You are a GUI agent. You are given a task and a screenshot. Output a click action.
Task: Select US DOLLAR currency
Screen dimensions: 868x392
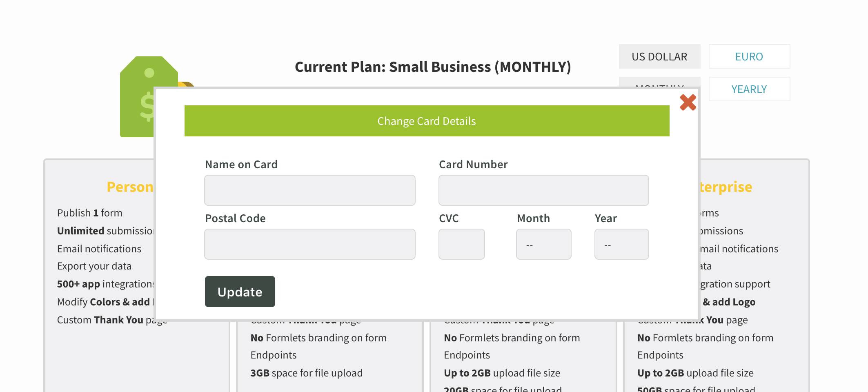[x=659, y=56]
